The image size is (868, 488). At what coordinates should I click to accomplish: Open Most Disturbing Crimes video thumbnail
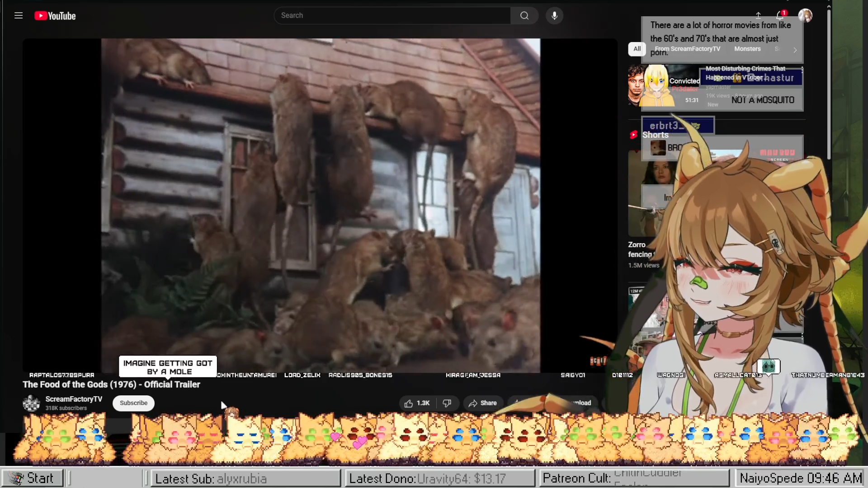664,86
